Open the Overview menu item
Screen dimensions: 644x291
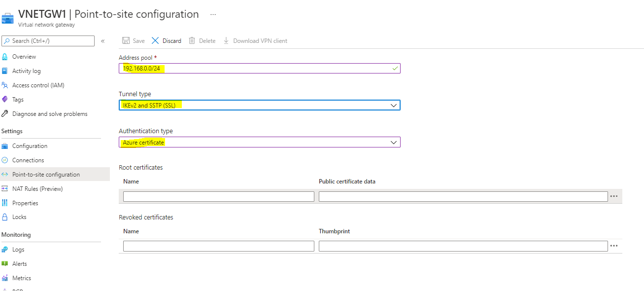[24, 57]
